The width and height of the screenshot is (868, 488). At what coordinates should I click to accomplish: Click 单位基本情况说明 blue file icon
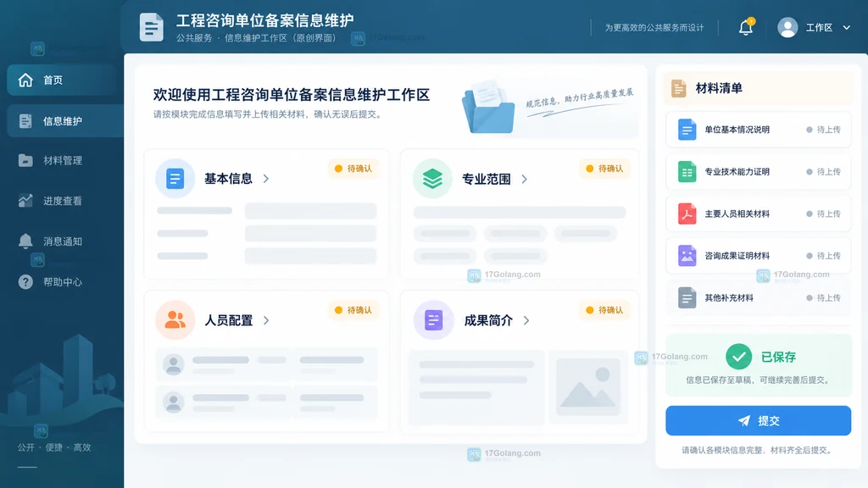(687, 130)
